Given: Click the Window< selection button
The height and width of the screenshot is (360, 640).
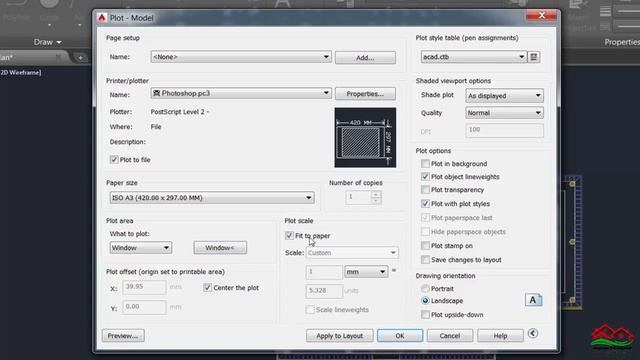Looking at the screenshot, I should 220,248.
